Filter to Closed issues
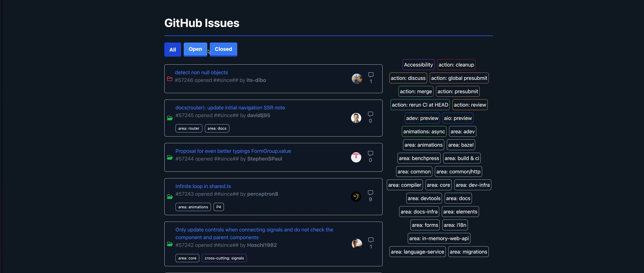Image resolution: width=644 pixels, height=273 pixels. (223, 49)
